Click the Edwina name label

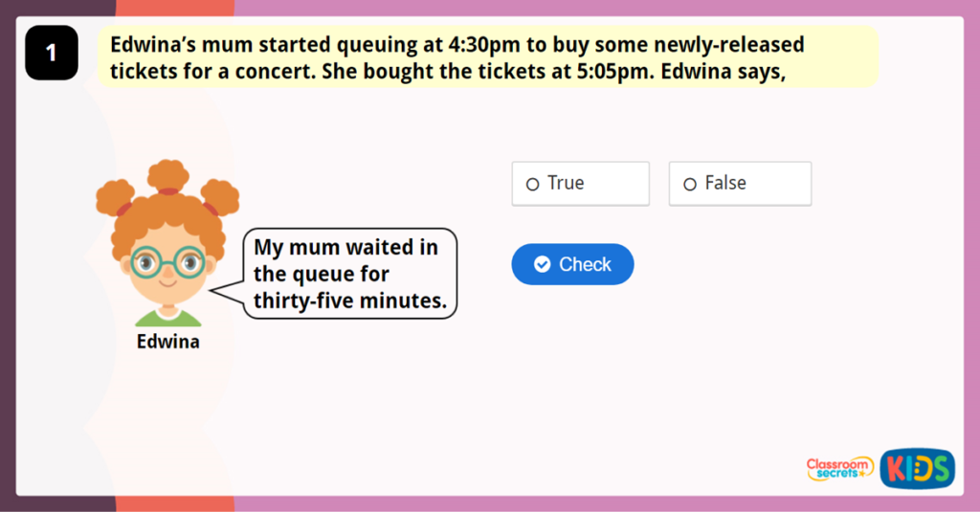[168, 342]
